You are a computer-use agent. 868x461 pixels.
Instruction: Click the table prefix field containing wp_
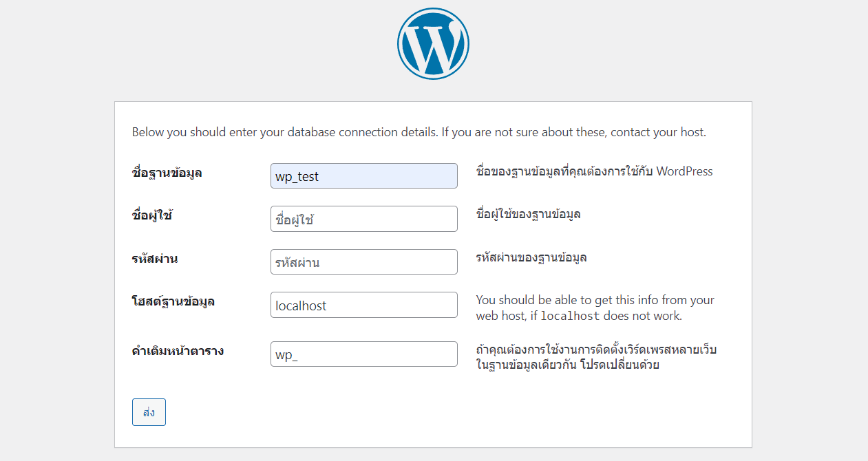[364, 354]
